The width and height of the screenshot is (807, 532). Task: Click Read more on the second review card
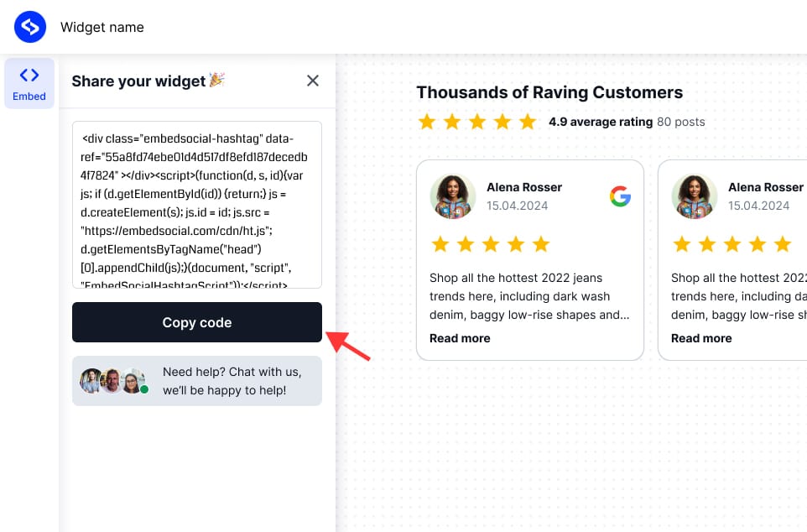701,338
